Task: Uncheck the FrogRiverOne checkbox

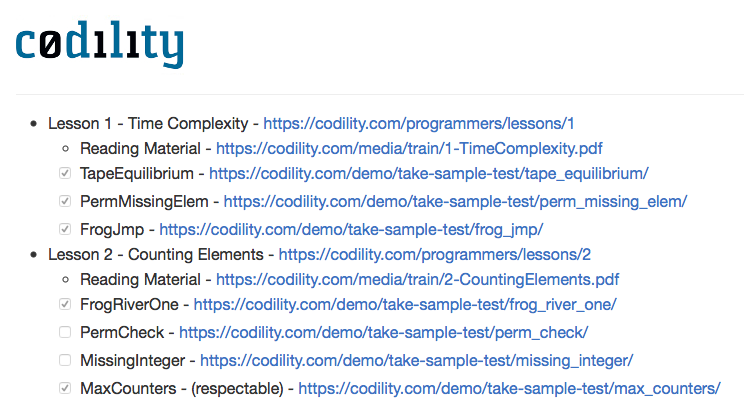Action: pos(65,304)
